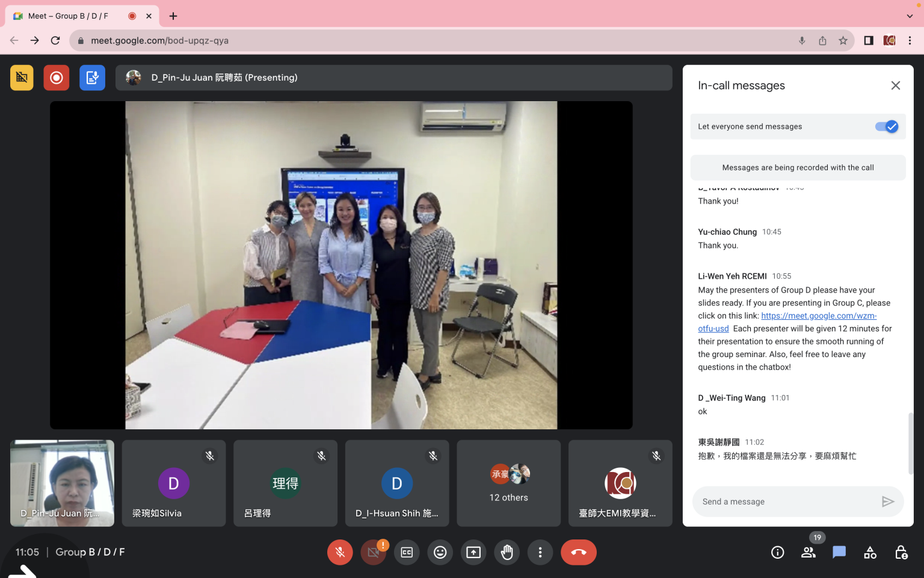The width and height of the screenshot is (924, 578).
Task: Click the D_Pin-Ju Juan Presenting banner
Action: tap(394, 78)
